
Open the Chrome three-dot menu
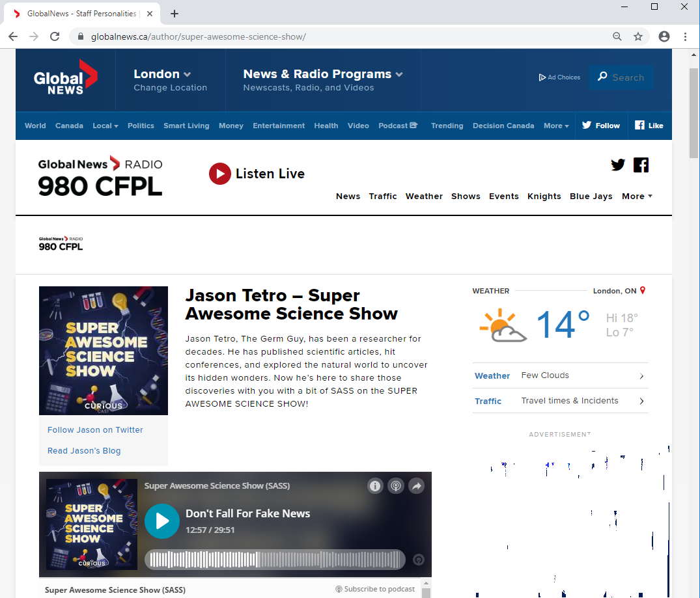pos(685,36)
